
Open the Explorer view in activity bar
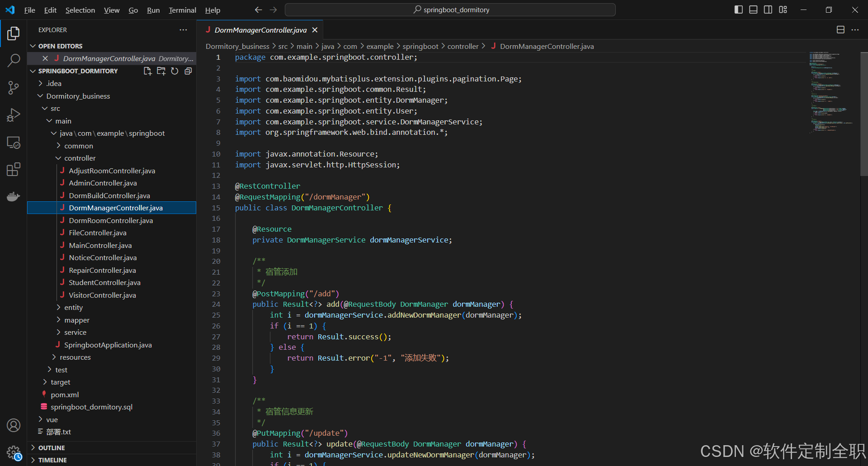pos(14,33)
